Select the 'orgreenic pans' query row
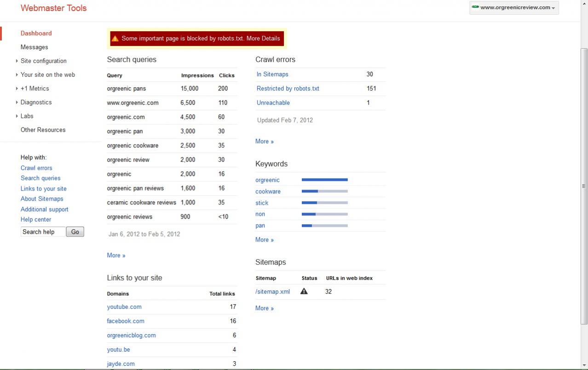 tap(172, 88)
